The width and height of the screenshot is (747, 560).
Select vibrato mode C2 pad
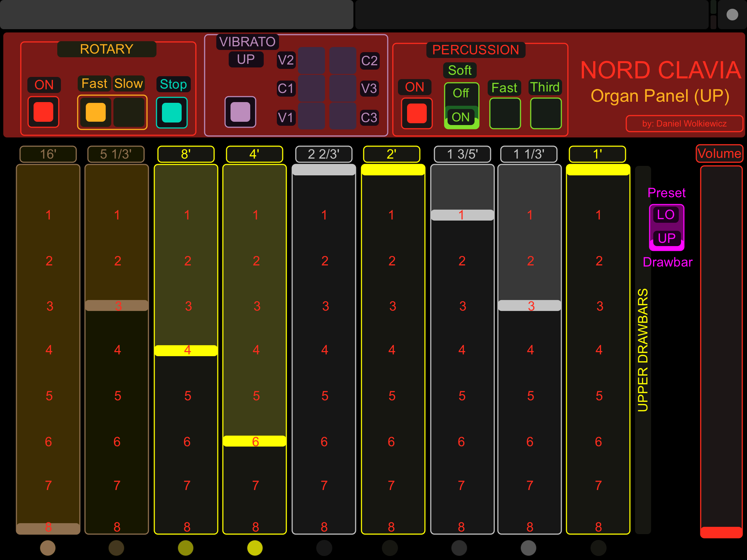(x=343, y=60)
